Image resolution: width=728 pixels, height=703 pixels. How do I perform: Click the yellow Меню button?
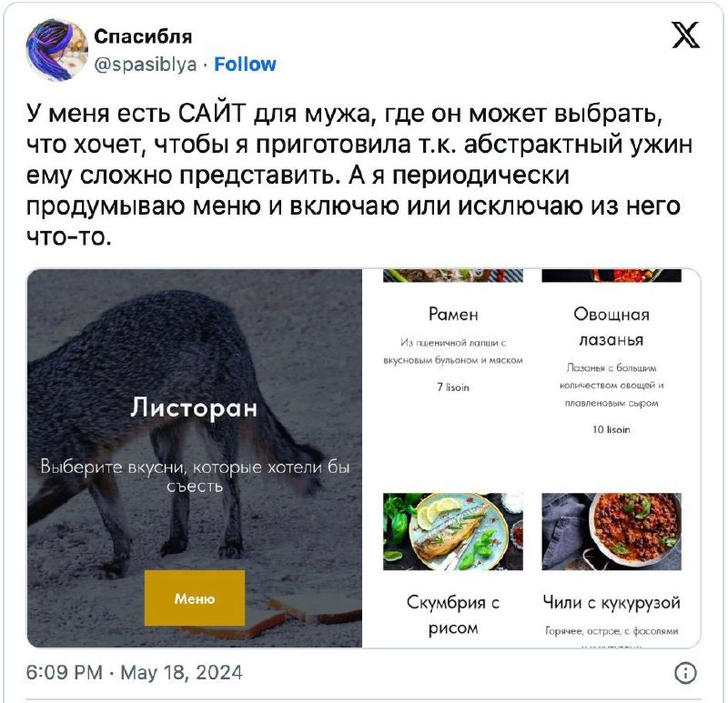tap(195, 598)
